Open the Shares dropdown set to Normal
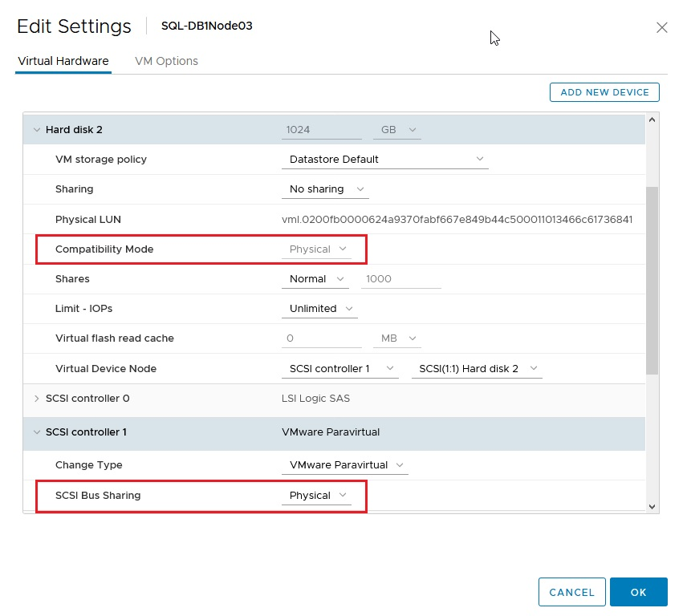This screenshot has height=616, width=687. point(315,279)
